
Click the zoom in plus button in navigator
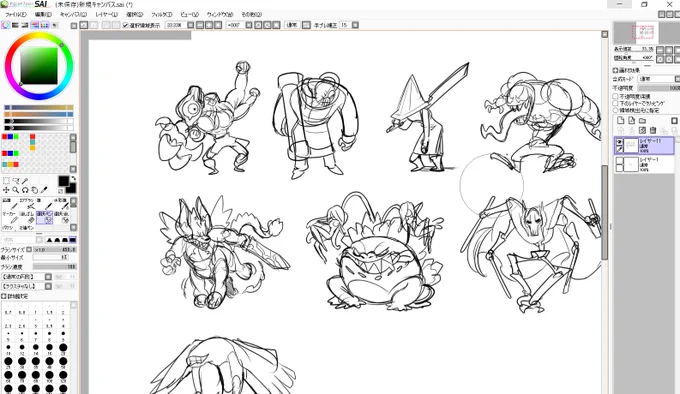[669, 50]
